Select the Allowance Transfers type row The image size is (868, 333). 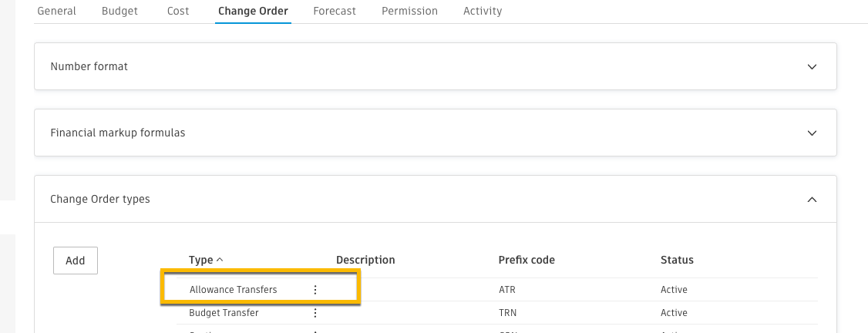233,290
